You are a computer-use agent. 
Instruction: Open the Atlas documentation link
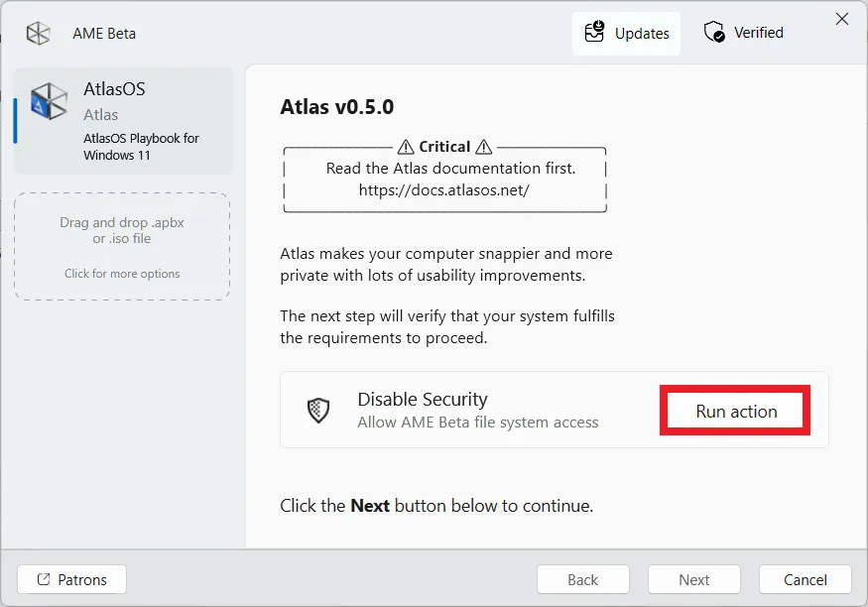[443, 190]
